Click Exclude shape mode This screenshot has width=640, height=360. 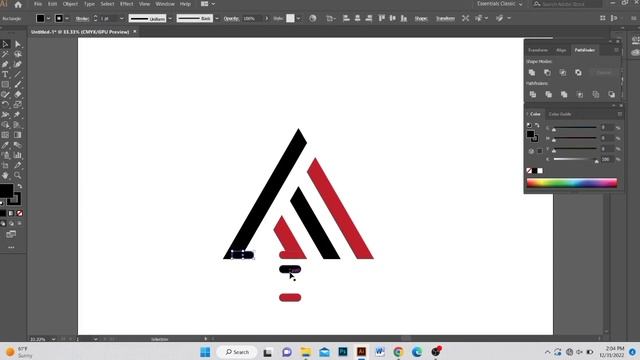(578, 73)
